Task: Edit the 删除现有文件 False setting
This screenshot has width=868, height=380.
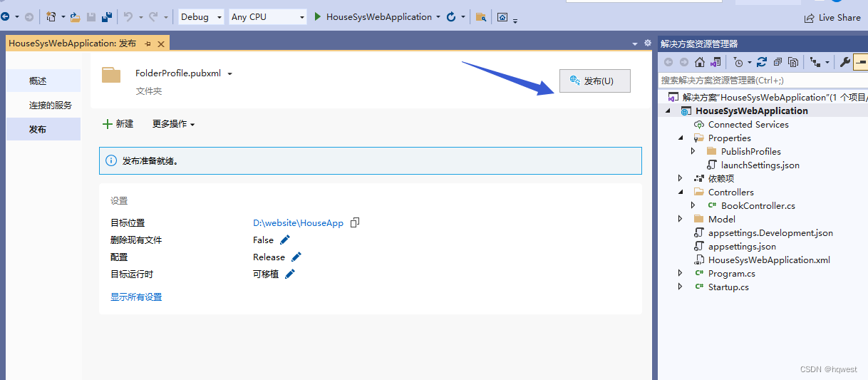Action: (x=285, y=240)
